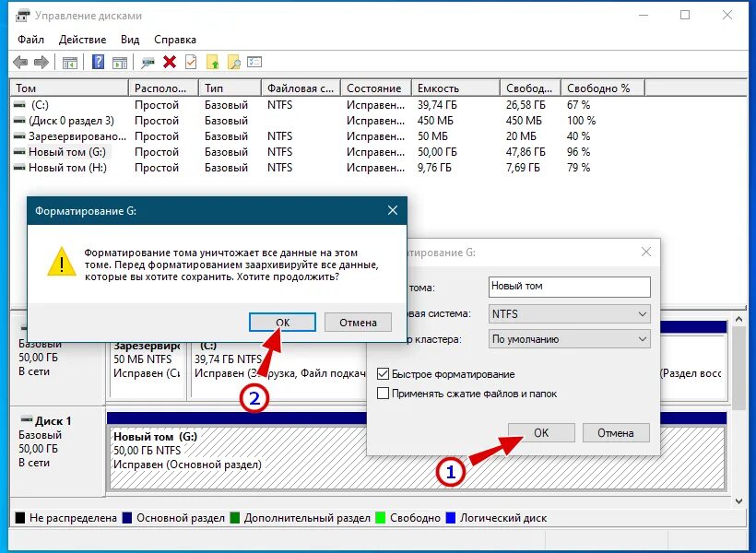Click the dark blue Основной раздел legend swatch
This screenshot has width=756, height=553.
[x=127, y=518]
